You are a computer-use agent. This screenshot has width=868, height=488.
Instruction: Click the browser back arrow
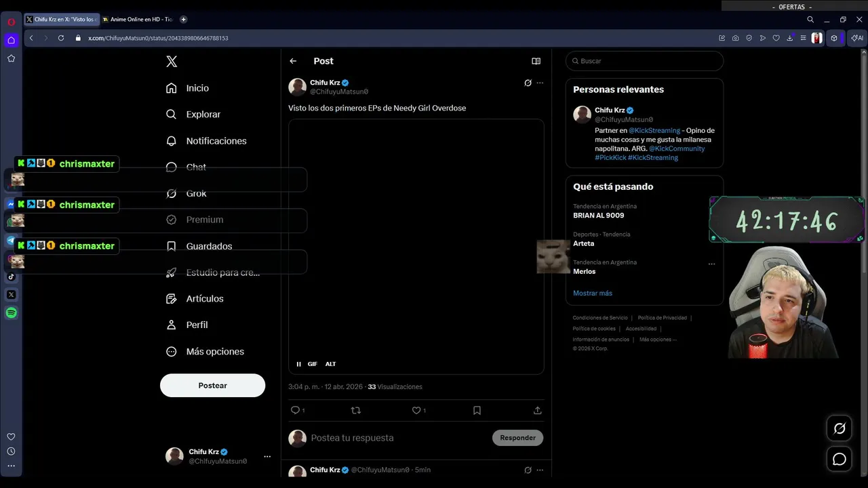coord(31,38)
